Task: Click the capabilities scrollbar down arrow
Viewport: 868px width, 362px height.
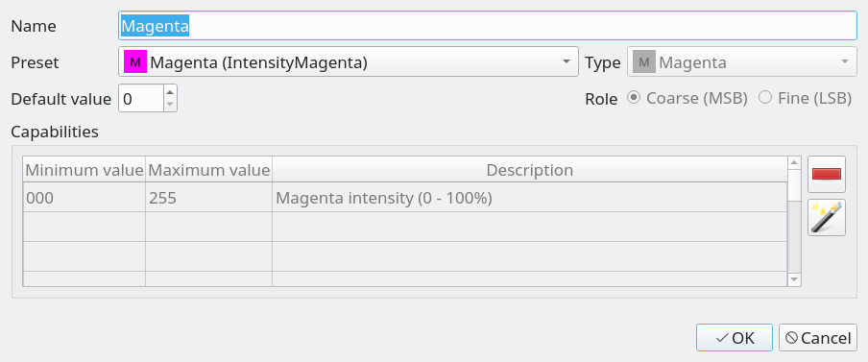Action: pos(794,279)
